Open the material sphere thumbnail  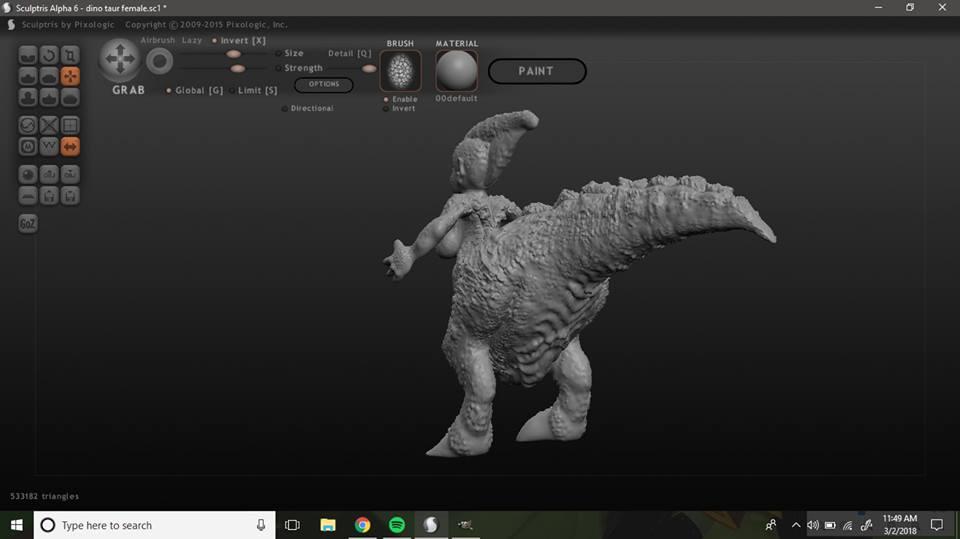pos(456,71)
